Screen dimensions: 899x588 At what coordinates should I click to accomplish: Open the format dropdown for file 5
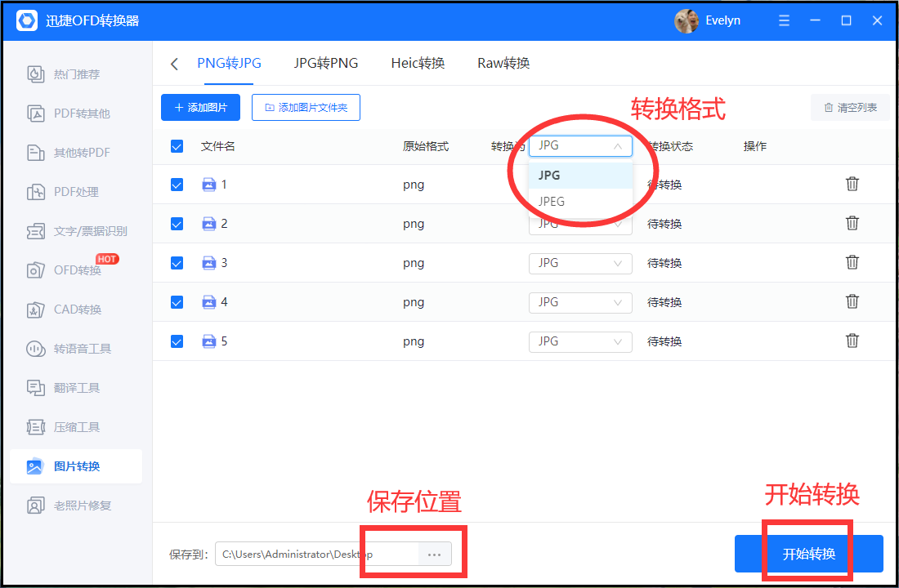[580, 341]
